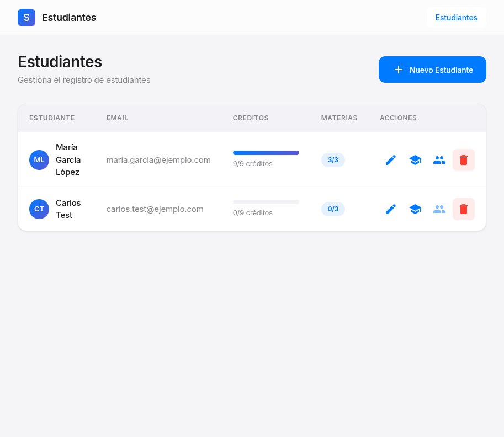Click the edit pencil icon for María García López

(391, 160)
